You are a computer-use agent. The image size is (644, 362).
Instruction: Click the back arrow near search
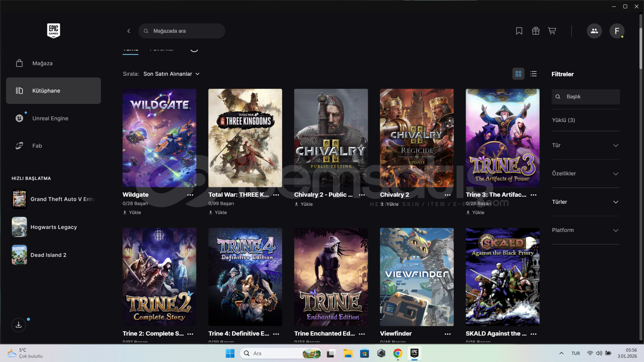point(129,31)
